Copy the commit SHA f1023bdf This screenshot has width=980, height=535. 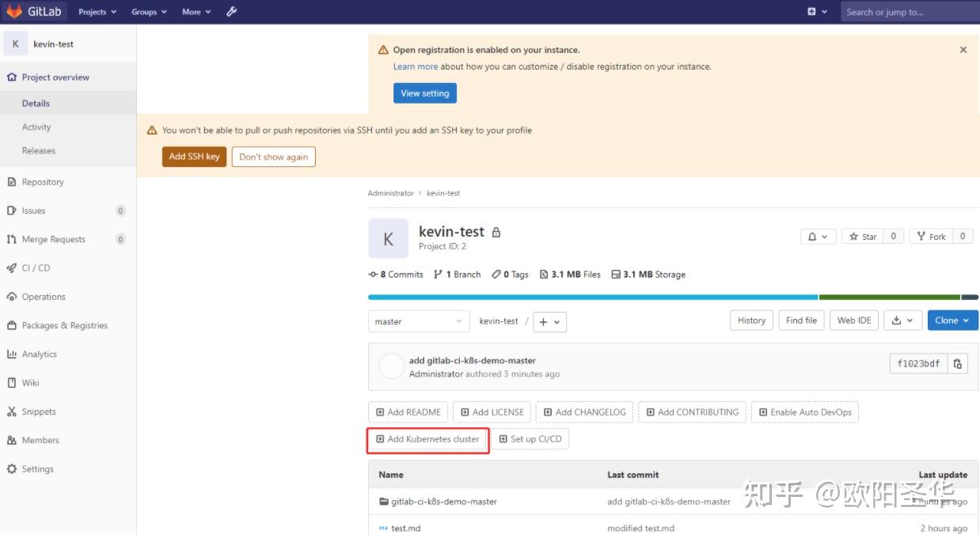tap(957, 363)
